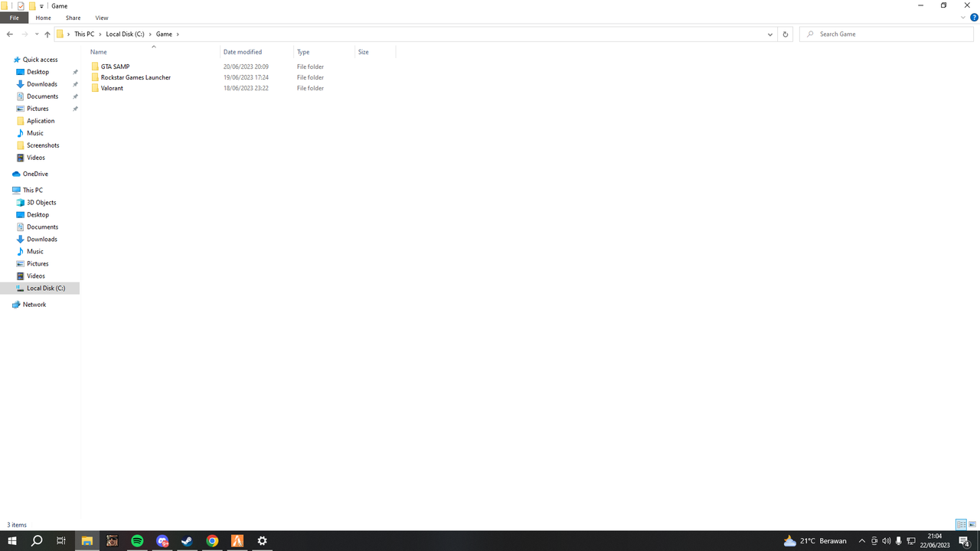Click This PC in the address breadcrumb
The image size is (980, 551).
click(x=84, y=34)
